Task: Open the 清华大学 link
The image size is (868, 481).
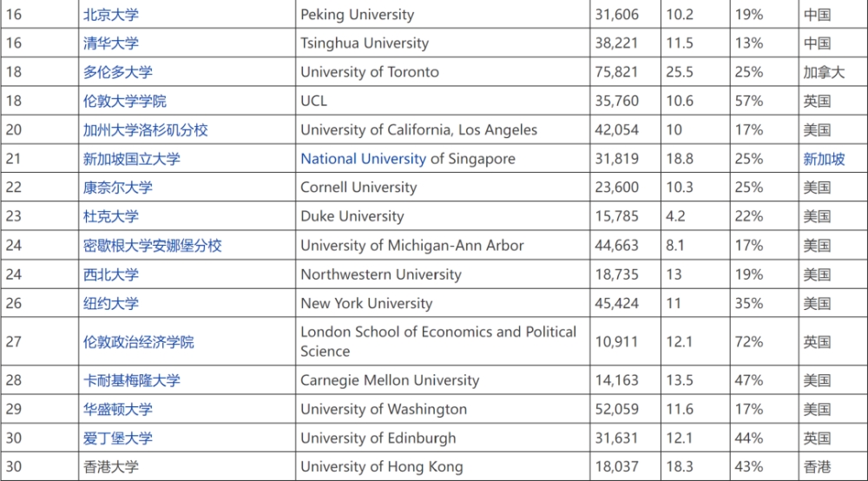Action: [111, 43]
